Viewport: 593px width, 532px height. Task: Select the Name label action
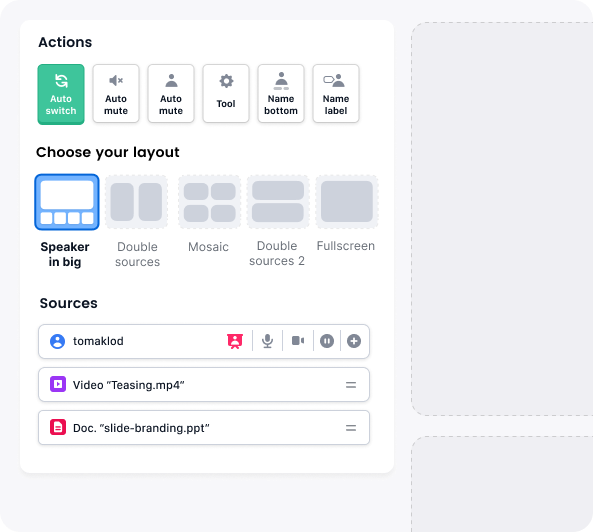pyautogui.click(x=336, y=93)
